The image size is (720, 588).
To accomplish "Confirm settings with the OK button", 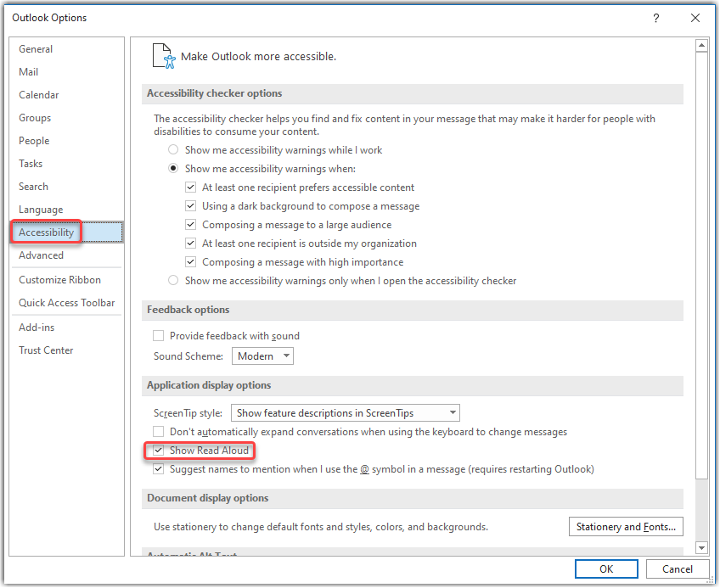I will (606, 568).
